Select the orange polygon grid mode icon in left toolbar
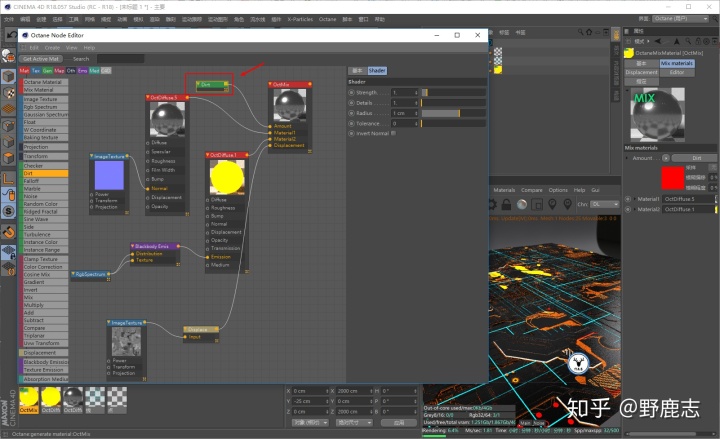Image resolution: width=720 pixels, height=439 pixels. click(9, 109)
